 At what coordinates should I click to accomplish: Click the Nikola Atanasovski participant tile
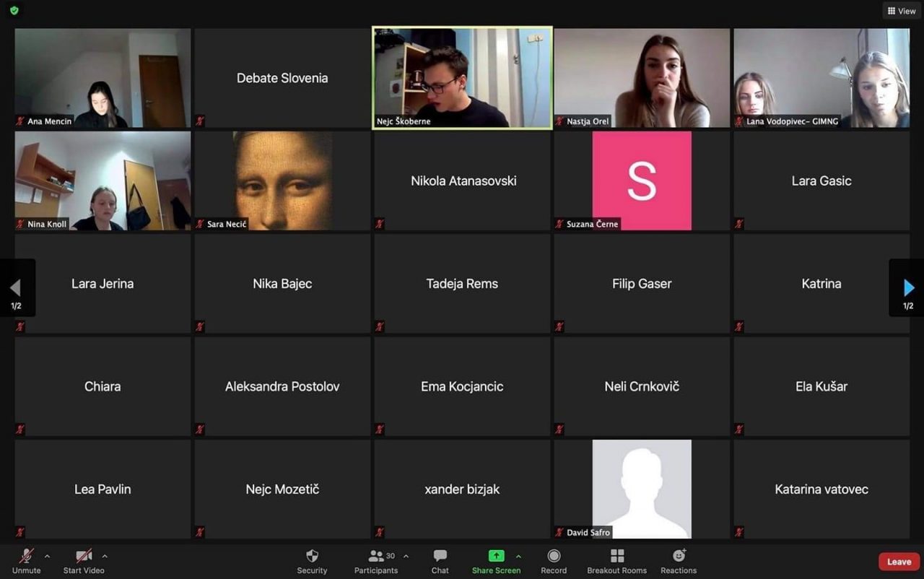pyautogui.click(x=462, y=180)
